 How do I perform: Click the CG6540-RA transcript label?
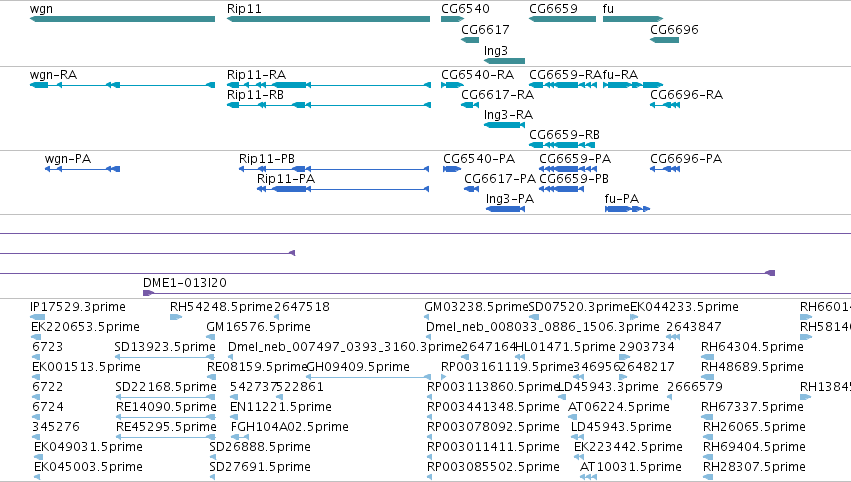pos(478,75)
